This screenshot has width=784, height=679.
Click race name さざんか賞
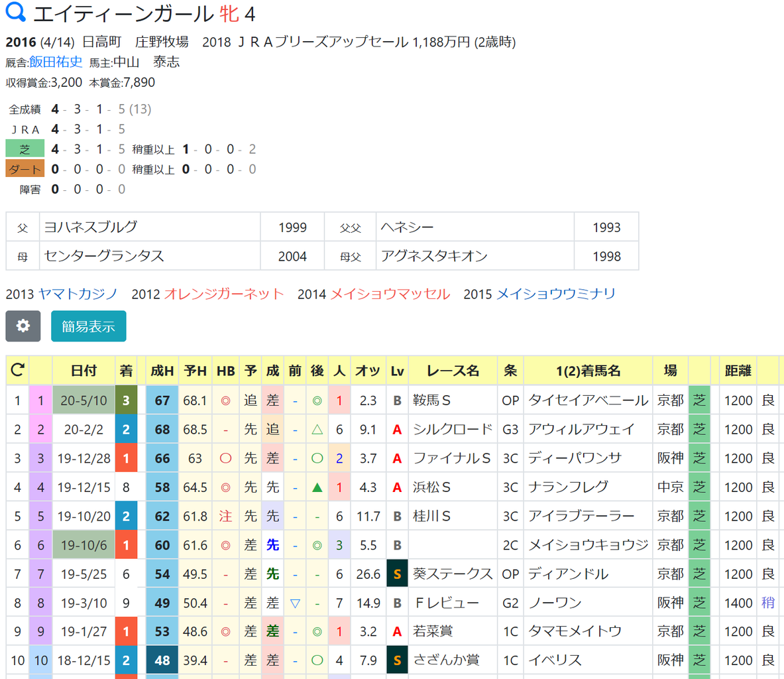tap(446, 660)
